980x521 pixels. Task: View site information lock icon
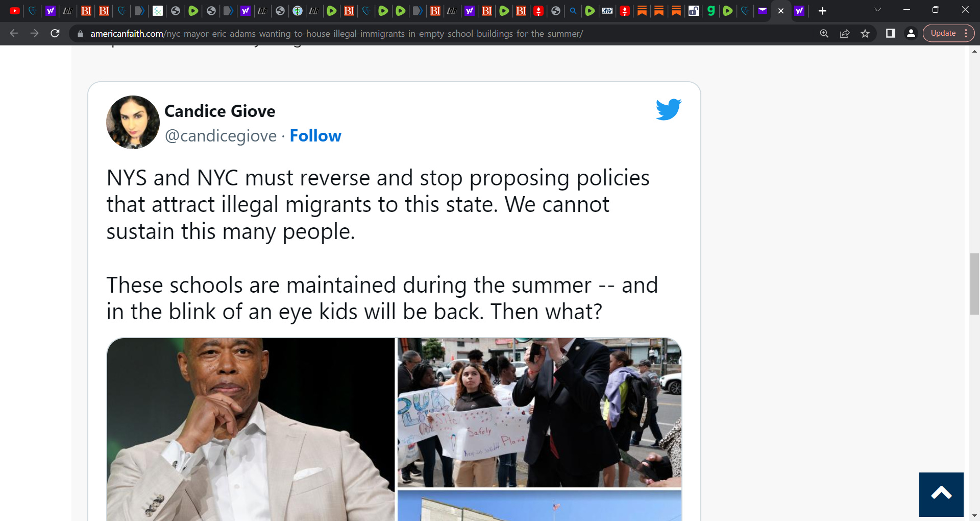tap(80, 34)
